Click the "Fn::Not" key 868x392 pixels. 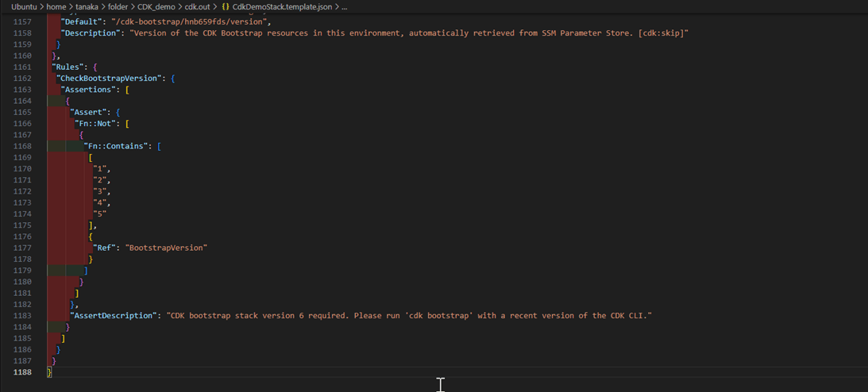point(95,124)
